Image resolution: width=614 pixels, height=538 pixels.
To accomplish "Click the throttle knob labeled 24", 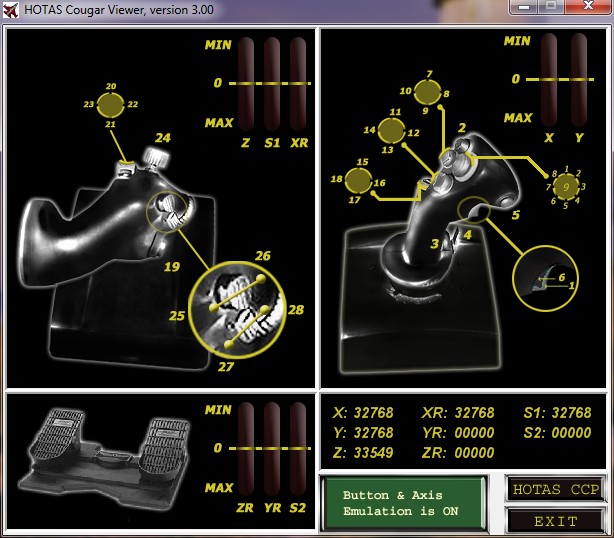I will pyautogui.click(x=156, y=161).
